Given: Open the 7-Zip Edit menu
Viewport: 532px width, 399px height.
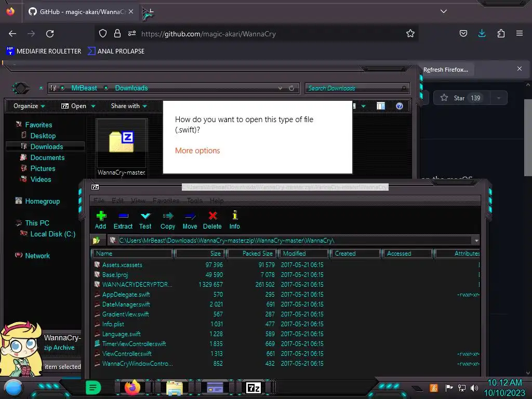Looking at the screenshot, I should click(117, 201).
